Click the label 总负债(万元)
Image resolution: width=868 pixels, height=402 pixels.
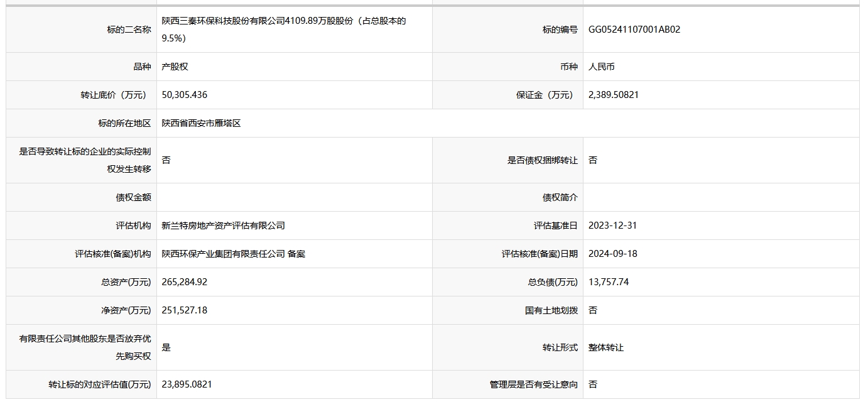click(553, 282)
